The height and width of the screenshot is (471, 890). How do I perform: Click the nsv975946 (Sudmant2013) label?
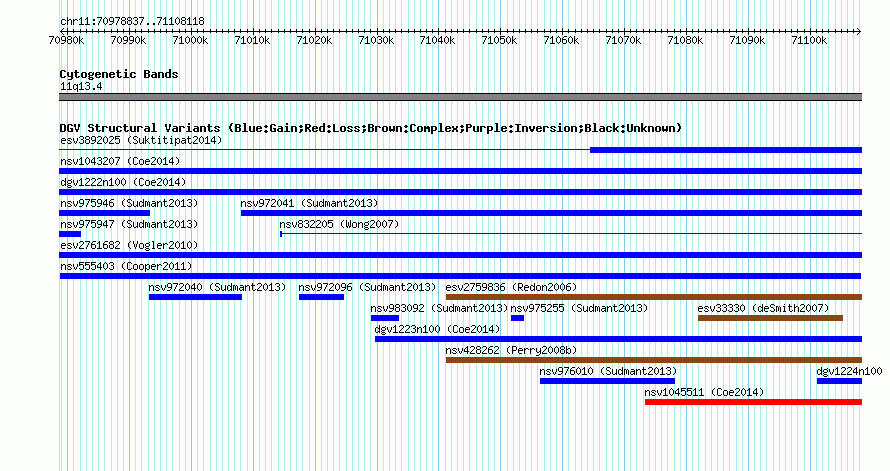[129, 203]
